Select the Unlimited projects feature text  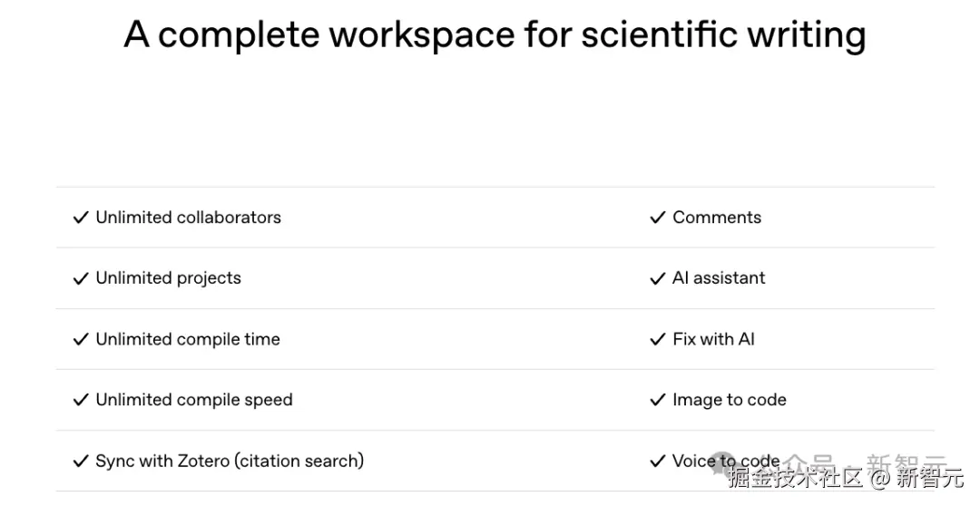(x=169, y=278)
